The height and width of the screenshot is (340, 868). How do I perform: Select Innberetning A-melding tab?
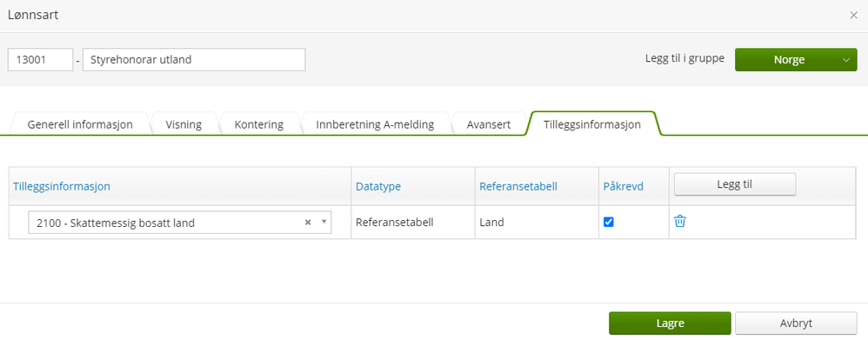click(375, 124)
